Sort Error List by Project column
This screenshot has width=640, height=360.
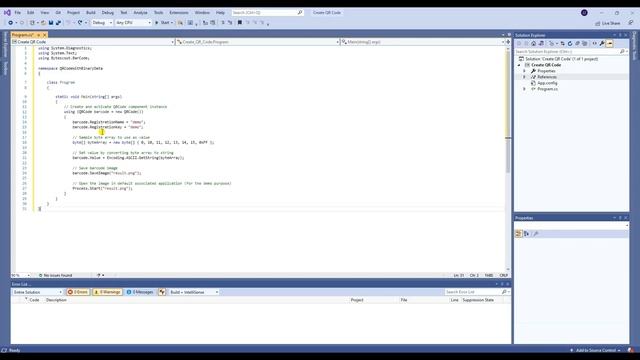pyautogui.click(x=357, y=300)
